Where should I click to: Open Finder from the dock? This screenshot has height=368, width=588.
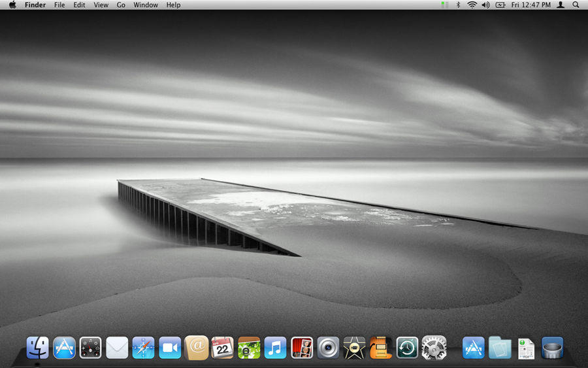point(37,347)
